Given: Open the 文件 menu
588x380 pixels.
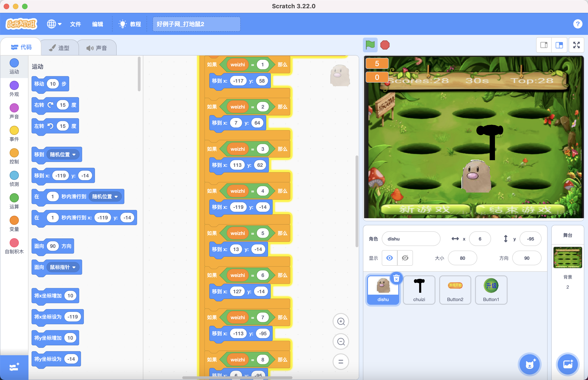Looking at the screenshot, I should click(x=75, y=24).
